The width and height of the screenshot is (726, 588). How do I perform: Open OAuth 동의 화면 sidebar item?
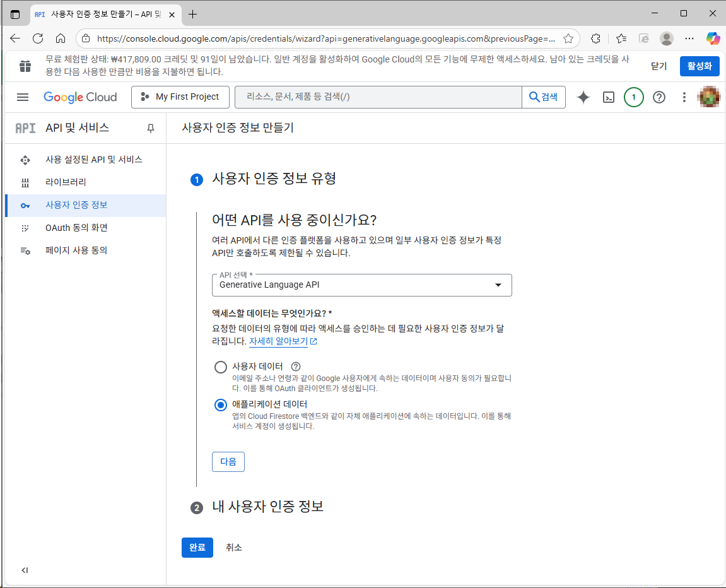coord(86,228)
